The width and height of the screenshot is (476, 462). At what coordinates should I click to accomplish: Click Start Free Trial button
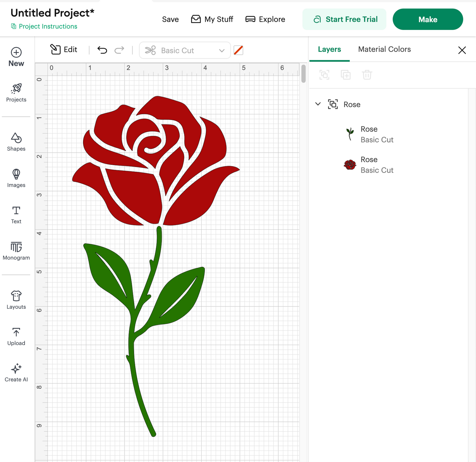coord(344,19)
